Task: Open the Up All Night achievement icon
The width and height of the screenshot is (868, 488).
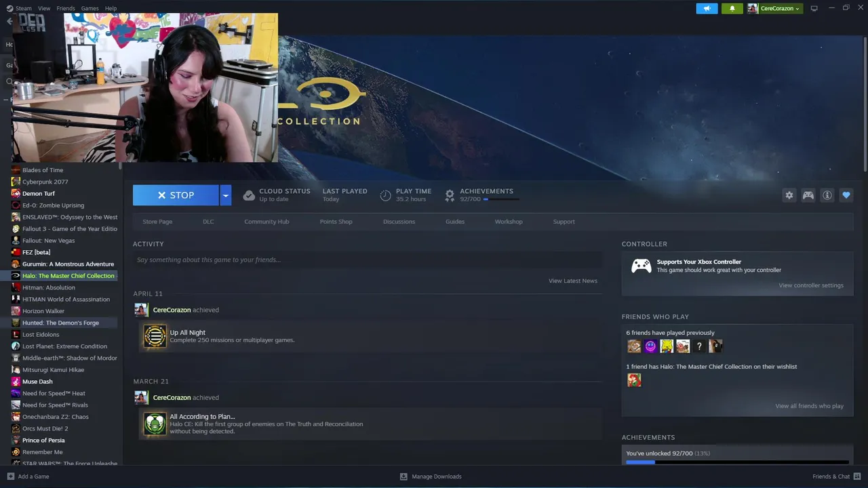Action: (x=155, y=336)
